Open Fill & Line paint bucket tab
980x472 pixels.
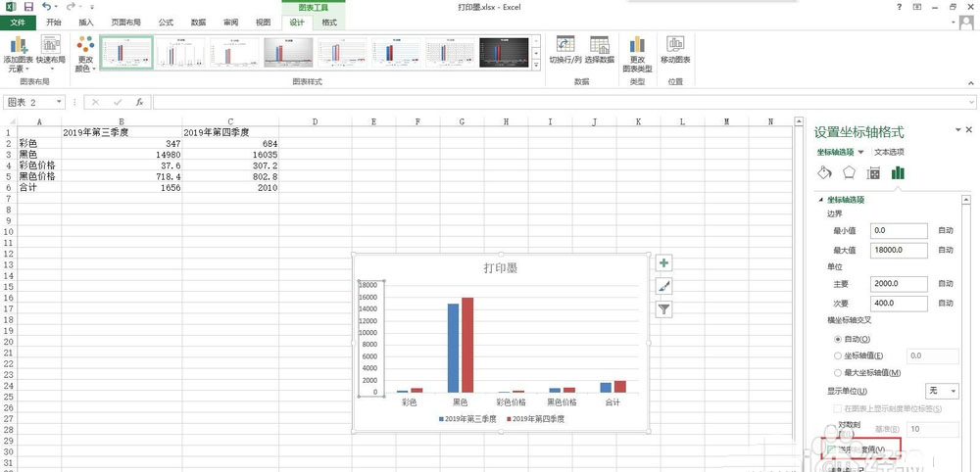click(x=824, y=173)
